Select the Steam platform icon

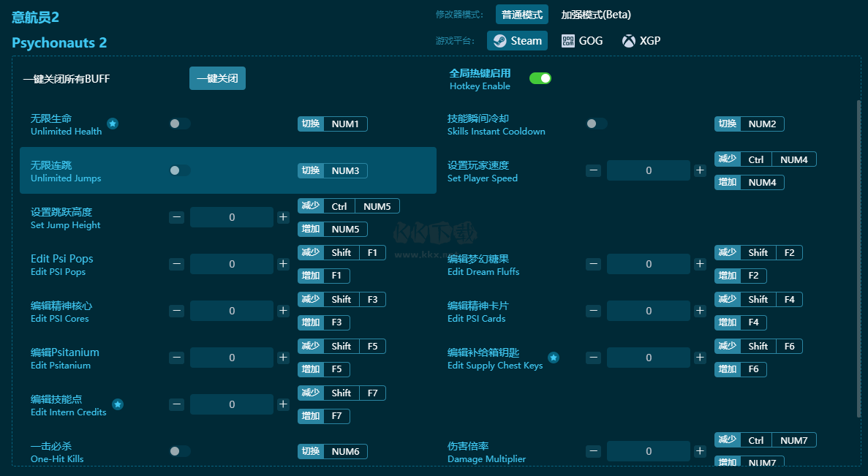500,41
